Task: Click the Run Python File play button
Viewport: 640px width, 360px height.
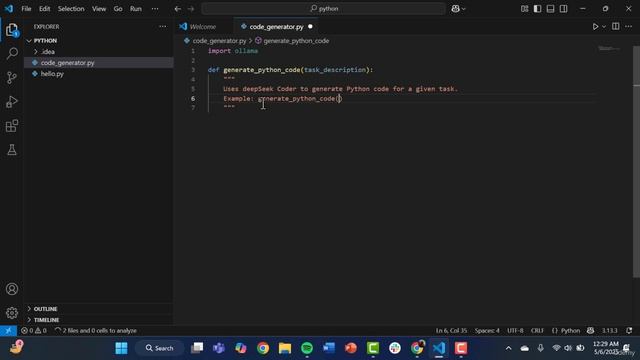Action: pyautogui.click(x=595, y=27)
